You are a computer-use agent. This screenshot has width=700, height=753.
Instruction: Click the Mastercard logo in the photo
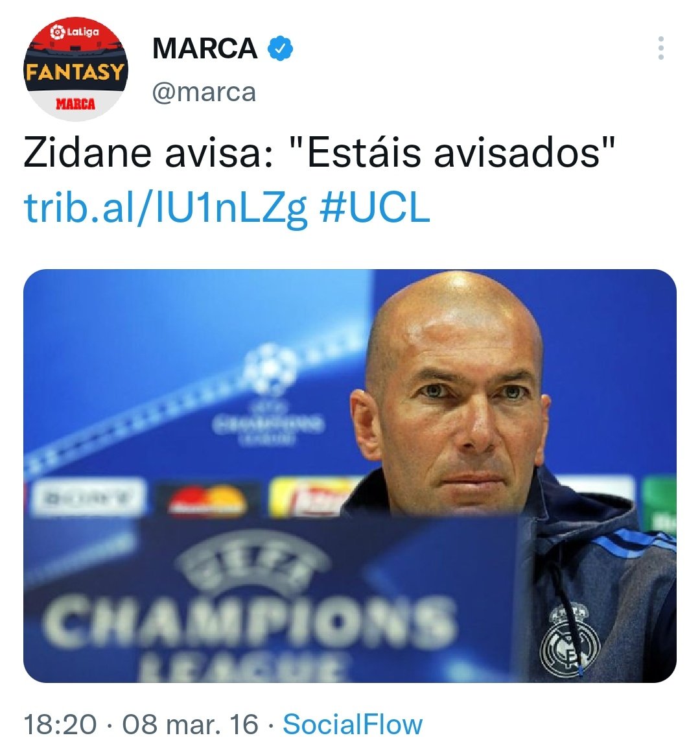pyautogui.click(x=207, y=501)
